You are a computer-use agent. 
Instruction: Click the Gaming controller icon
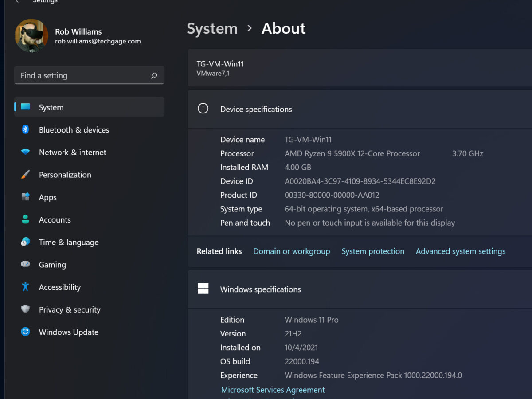pyautogui.click(x=26, y=264)
